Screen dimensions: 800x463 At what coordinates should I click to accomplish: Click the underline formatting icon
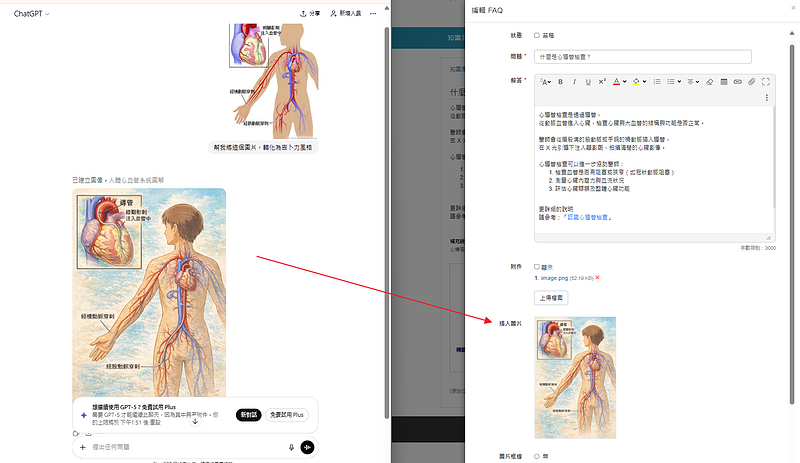588,81
